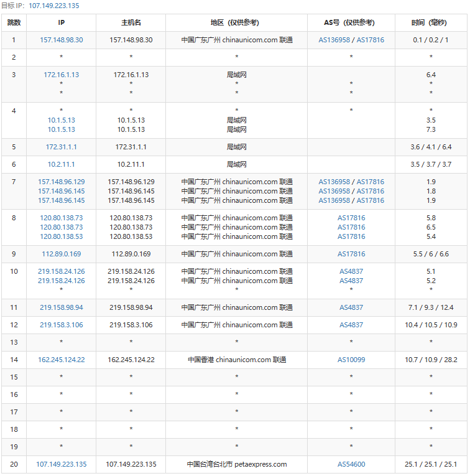Select hostname text 219.158.3.106

click(131, 325)
